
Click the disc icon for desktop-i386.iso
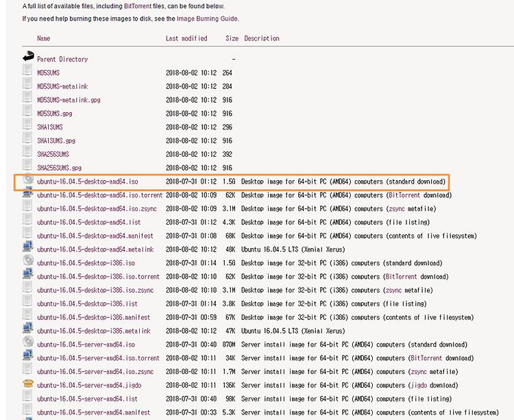[x=28, y=260]
